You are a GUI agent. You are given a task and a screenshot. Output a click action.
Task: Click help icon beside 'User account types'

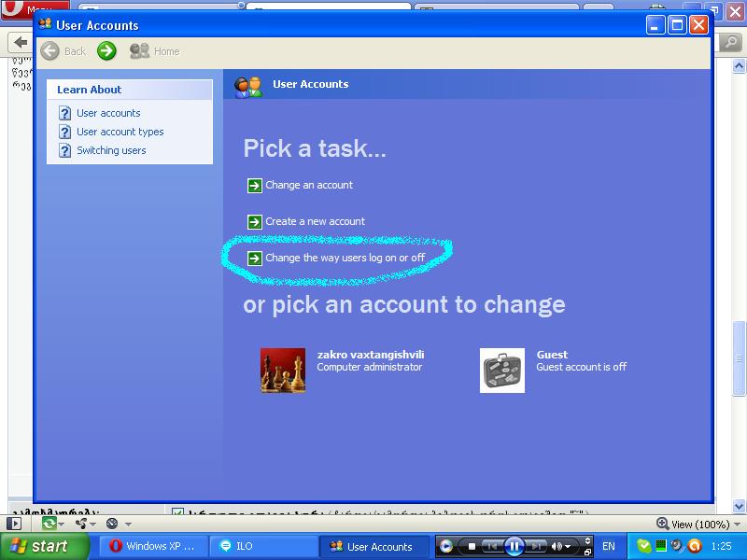pos(64,132)
